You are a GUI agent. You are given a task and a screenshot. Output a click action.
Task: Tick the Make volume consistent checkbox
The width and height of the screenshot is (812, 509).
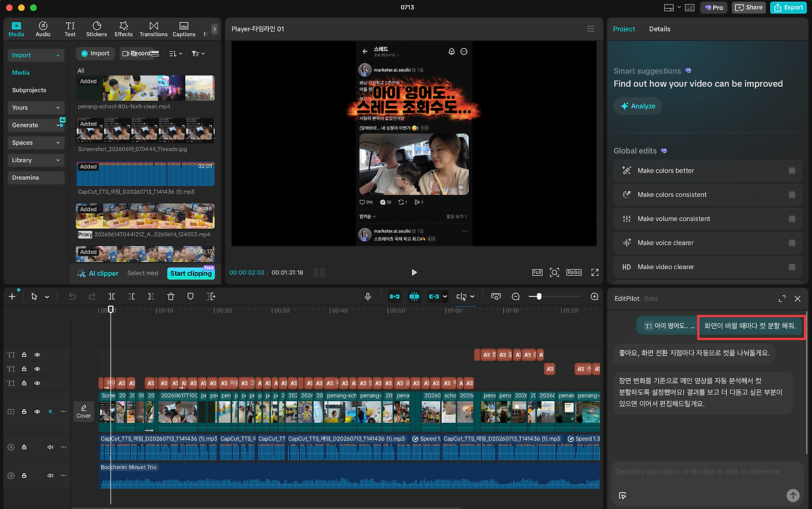[x=792, y=219]
